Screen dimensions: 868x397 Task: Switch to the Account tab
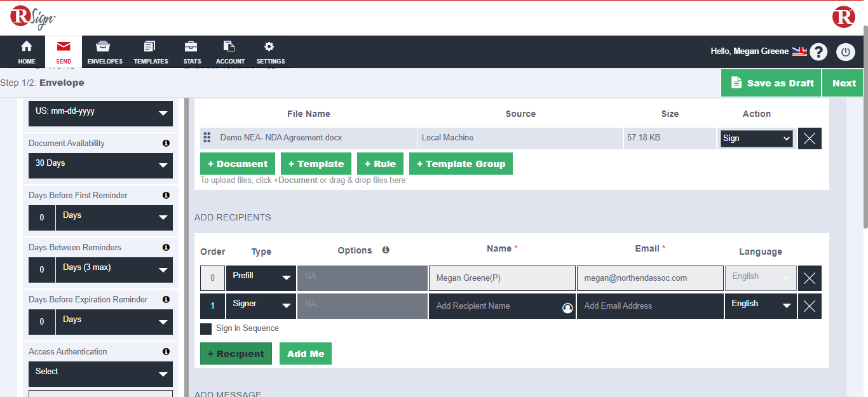pyautogui.click(x=230, y=52)
